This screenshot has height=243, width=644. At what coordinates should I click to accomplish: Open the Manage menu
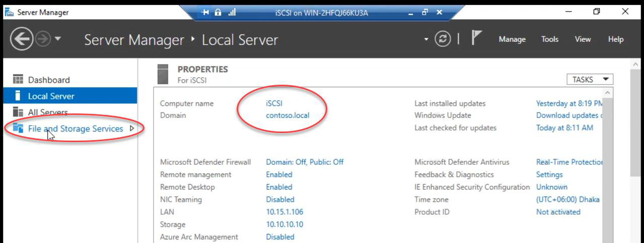point(512,39)
